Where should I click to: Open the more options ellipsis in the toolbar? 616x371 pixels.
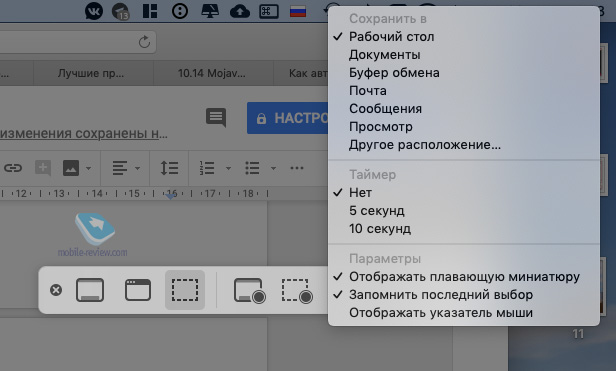coord(297,168)
